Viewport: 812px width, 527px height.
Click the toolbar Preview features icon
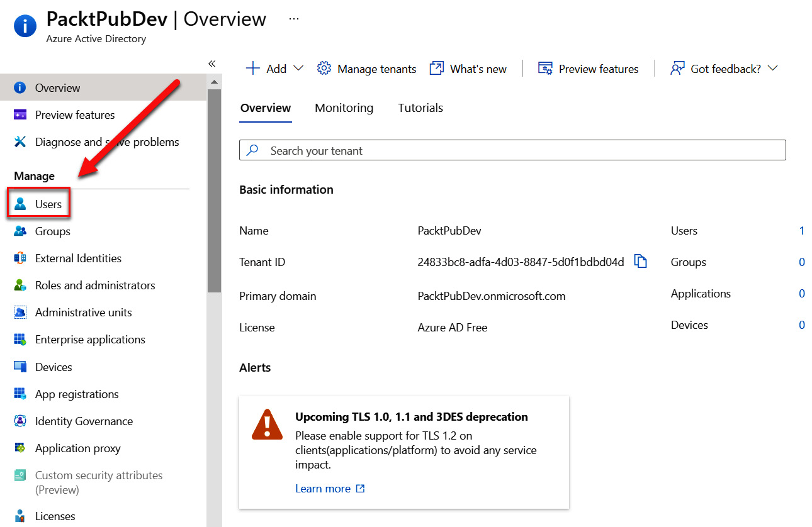pyautogui.click(x=545, y=69)
